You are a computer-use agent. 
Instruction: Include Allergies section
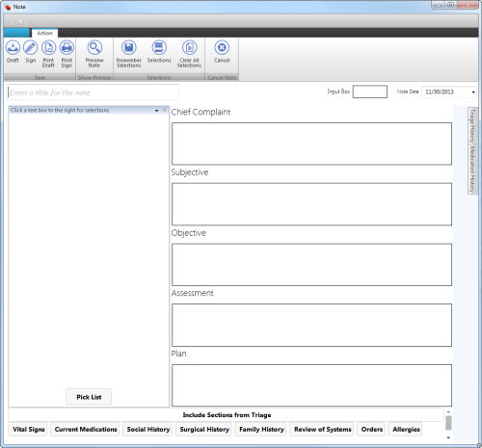coord(406,430)
